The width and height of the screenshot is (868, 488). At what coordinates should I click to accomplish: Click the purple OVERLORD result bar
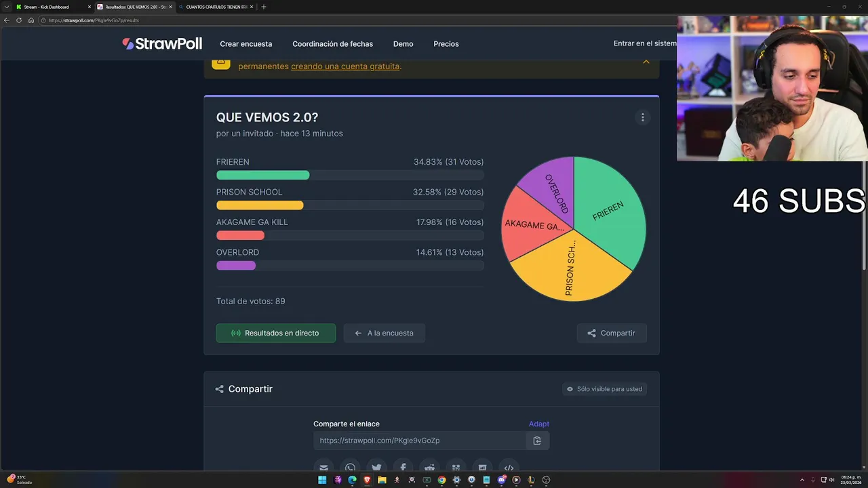click(236, 266)
